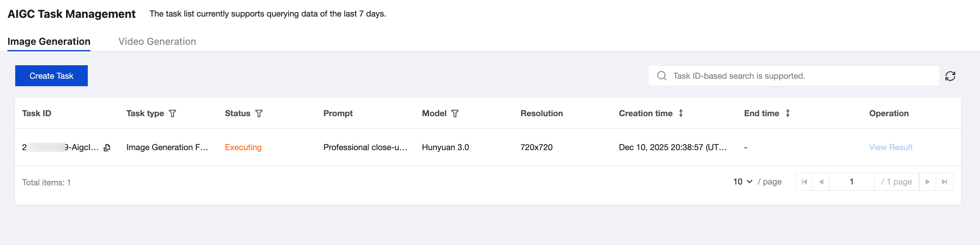Sort by Creation time arrows
Screen dimensions: 980x245
click(681, 113)
